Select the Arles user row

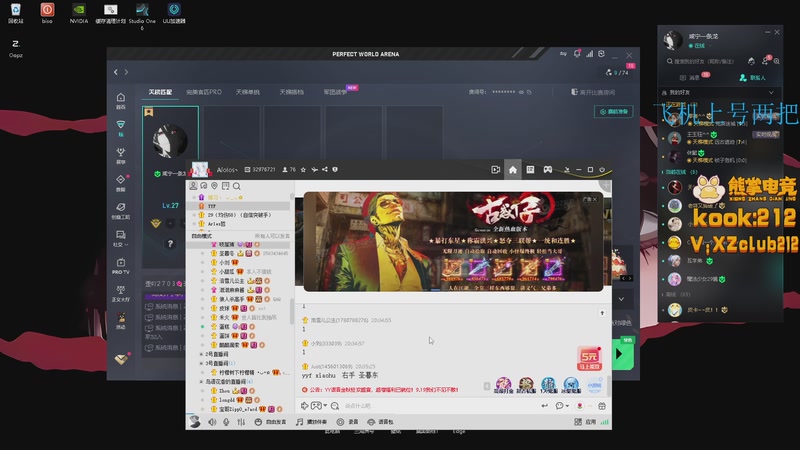coord(240,224)
